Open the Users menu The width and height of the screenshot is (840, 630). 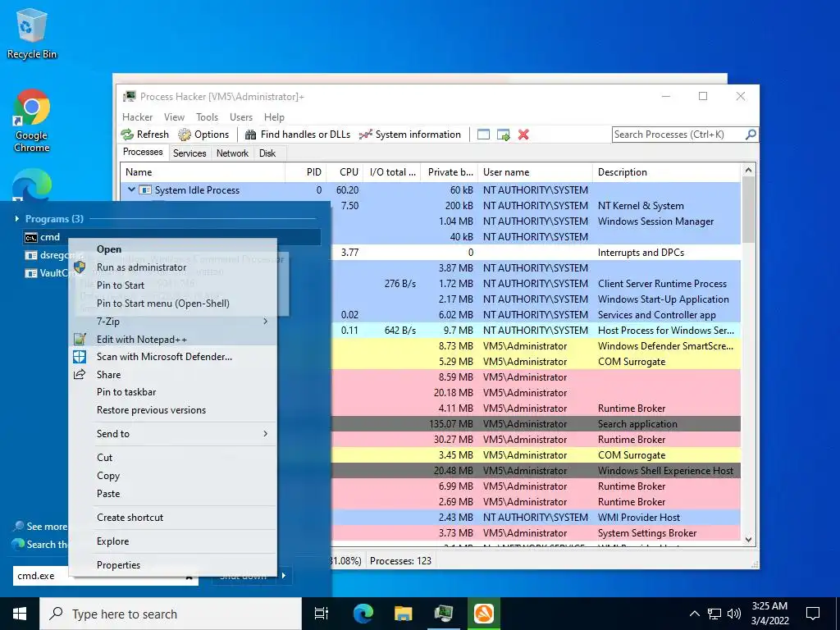(x=241, y=116)
